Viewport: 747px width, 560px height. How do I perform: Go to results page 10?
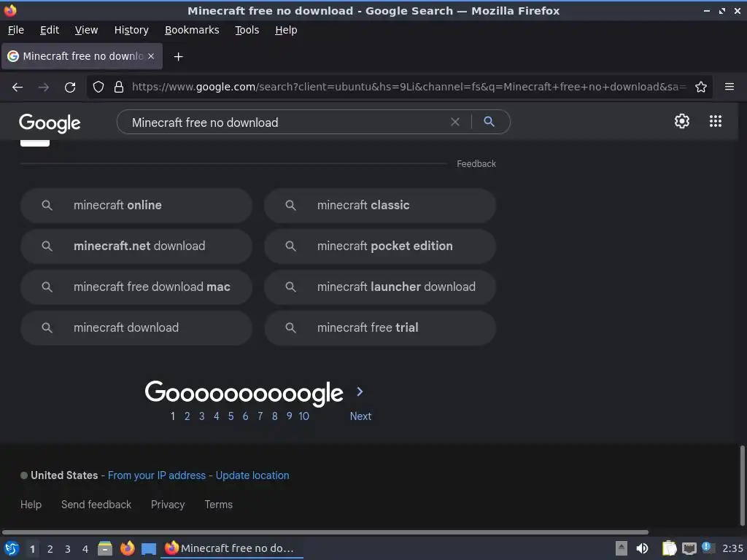click(304, 416)
